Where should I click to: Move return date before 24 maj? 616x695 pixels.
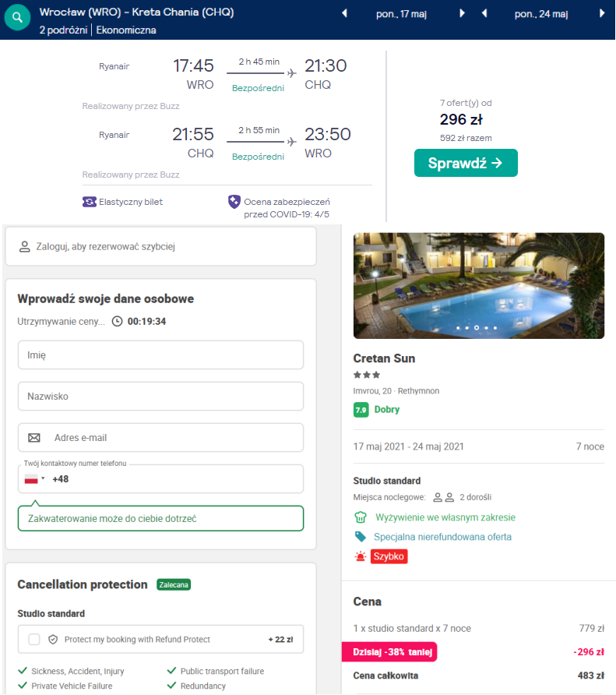pos(484,13)
